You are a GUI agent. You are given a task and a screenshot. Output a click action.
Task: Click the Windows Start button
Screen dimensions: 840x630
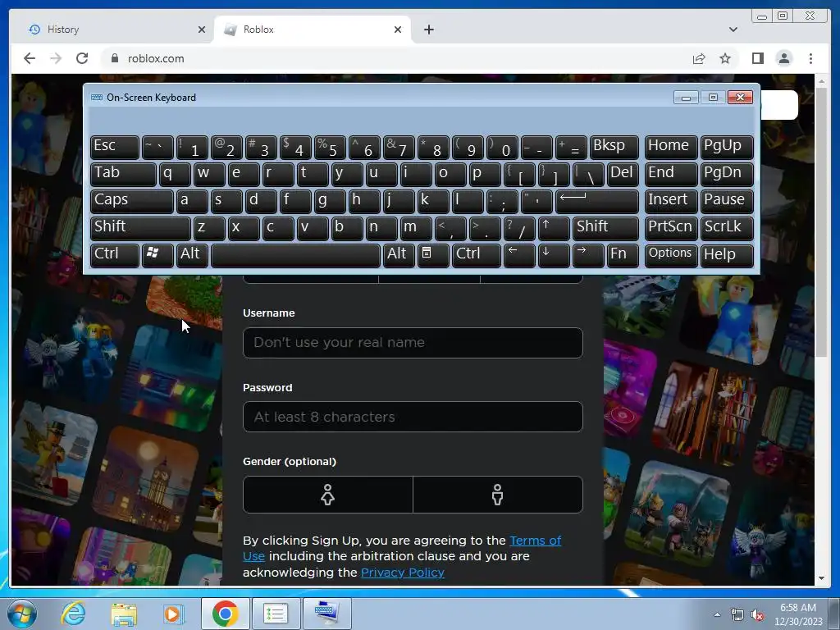pyautogui.click(x=22, y=614)
